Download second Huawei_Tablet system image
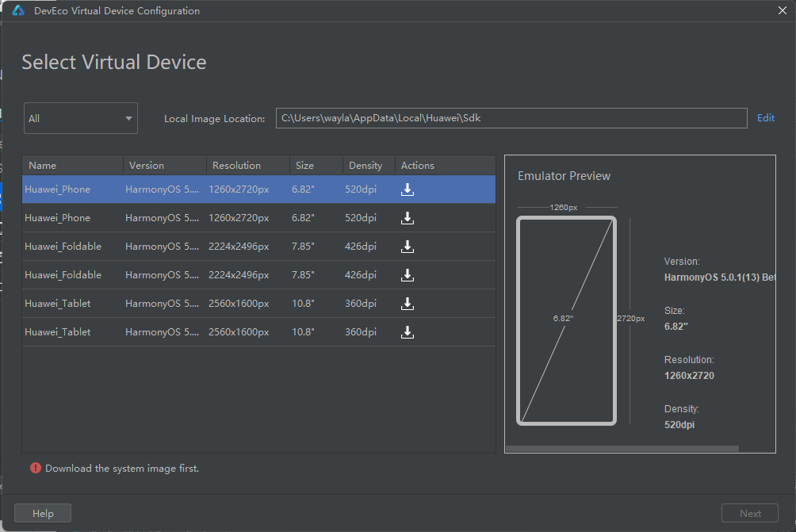 (x=408, y=332)
